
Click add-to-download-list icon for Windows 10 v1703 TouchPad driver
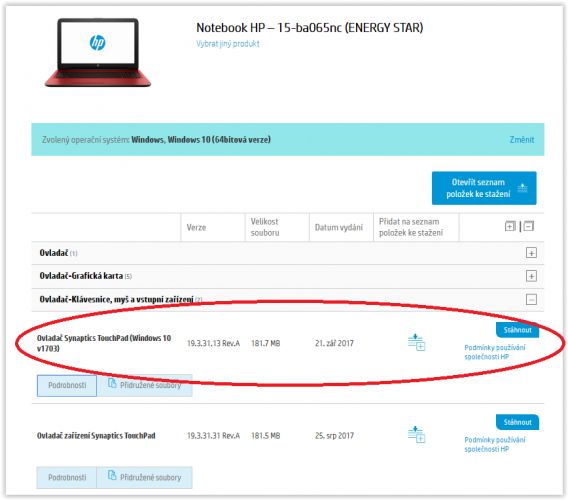pyautogui.click(x=416, y=342)
